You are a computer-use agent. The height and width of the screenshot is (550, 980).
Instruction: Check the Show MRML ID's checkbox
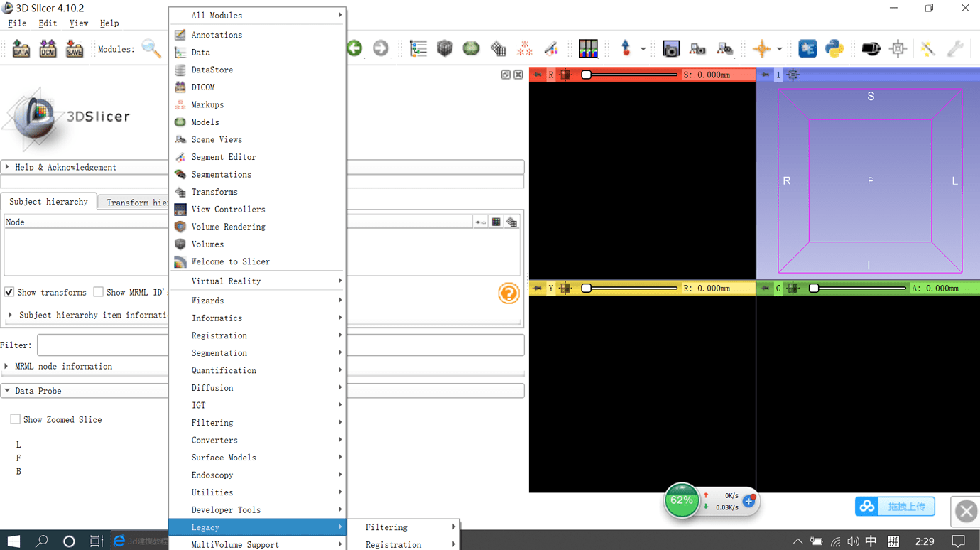[x=99, y=292]
